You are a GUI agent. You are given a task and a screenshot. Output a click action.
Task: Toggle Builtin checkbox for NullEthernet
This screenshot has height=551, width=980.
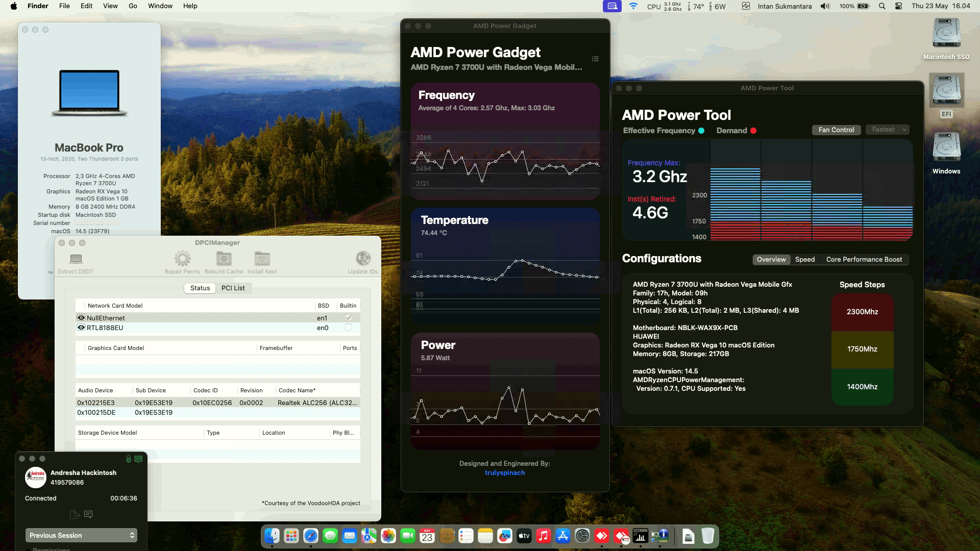click(349, 317)
